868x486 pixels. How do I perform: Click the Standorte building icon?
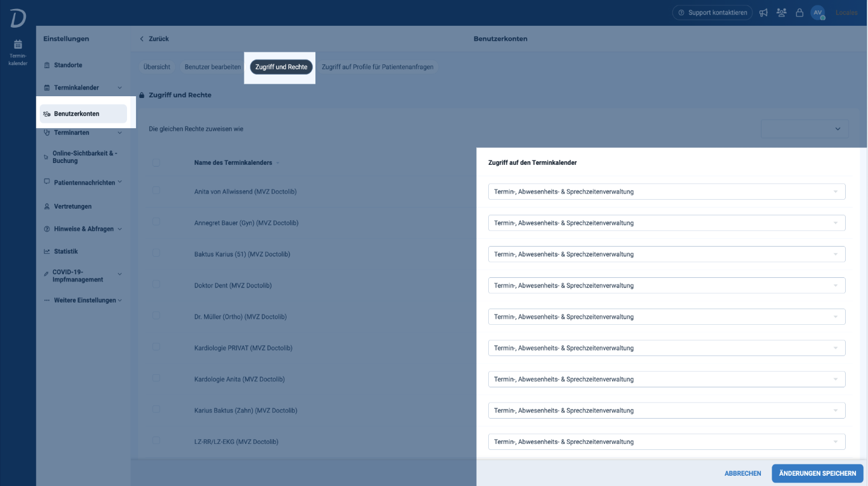(x=47, y=65)
